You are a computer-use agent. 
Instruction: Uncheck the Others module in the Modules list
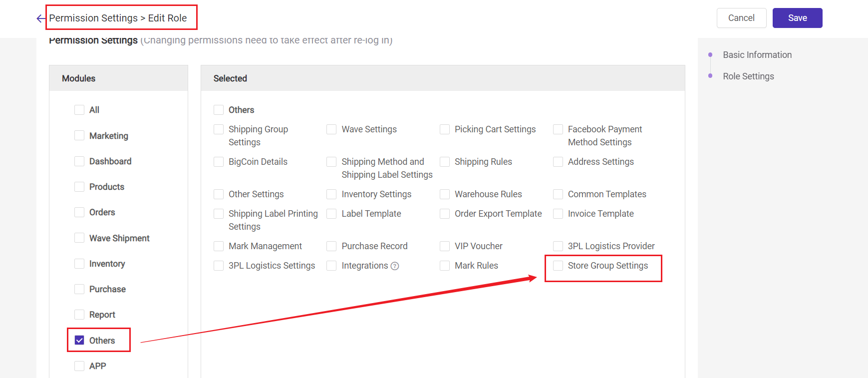pos(79,340)
